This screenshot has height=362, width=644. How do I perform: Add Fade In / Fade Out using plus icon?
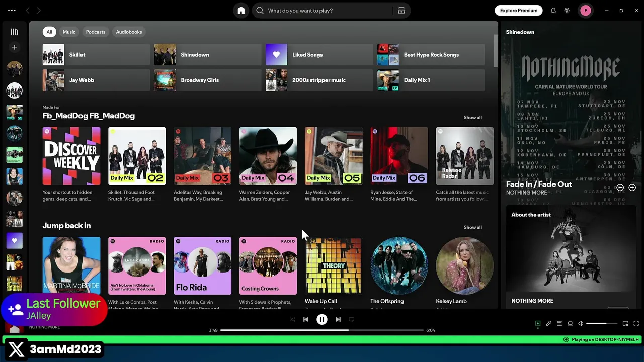[632, 188]
